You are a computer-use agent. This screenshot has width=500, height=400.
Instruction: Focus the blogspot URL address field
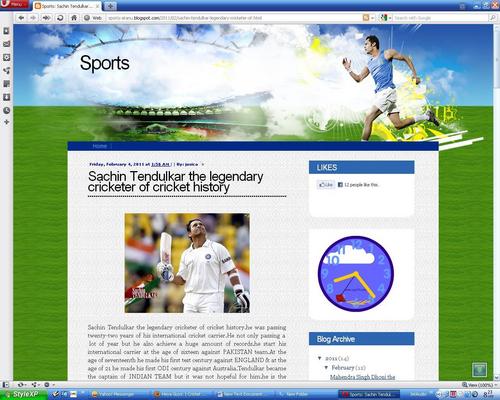pos(233,18)
